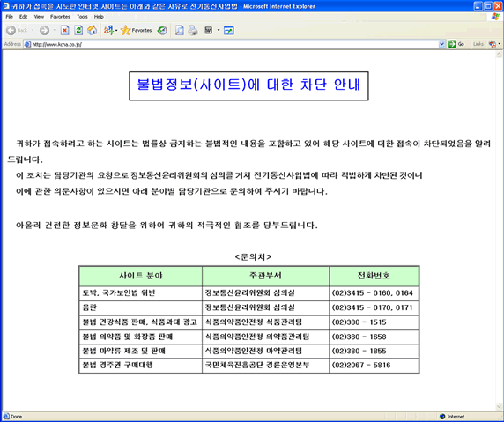
Task: Click the 불법 마약류 제조 및 판매 cell
Action: [141, 351]
